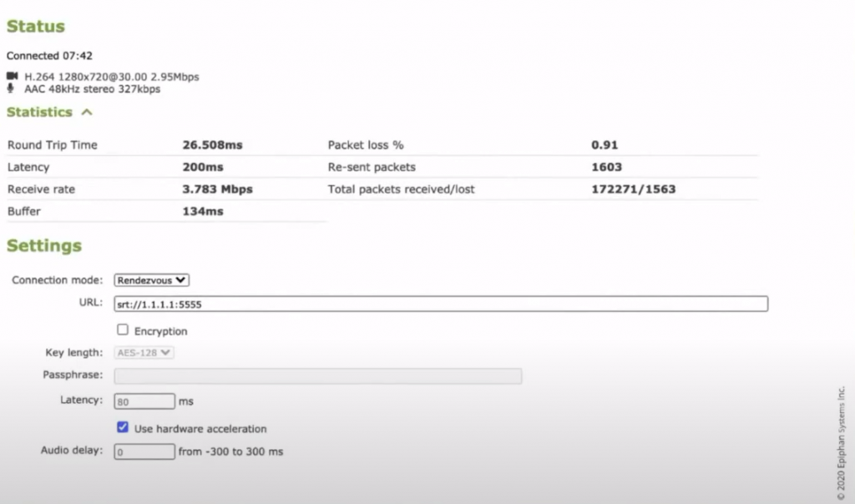Click the srt:// URL input field
The image size is (855, 504).
click(440, 304)
